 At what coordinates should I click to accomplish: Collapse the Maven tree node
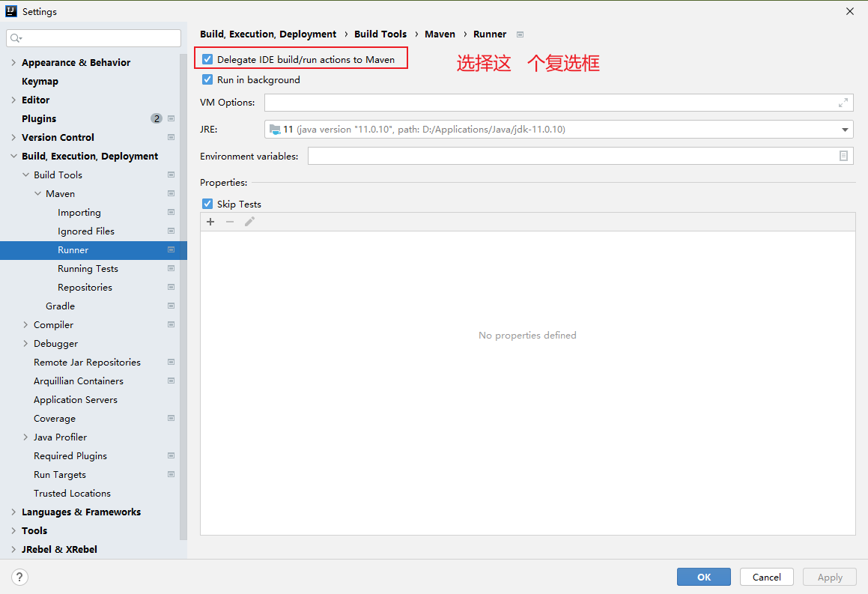coord(37,194)
